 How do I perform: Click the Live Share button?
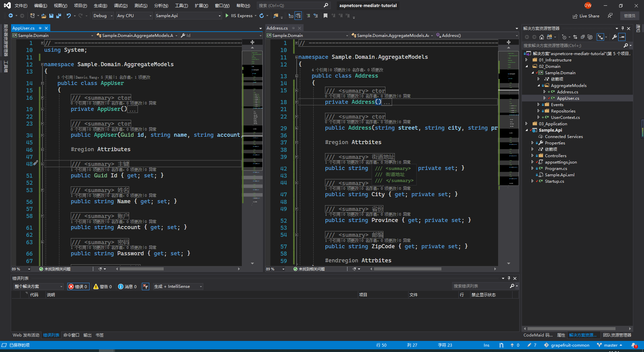pos(586,16)
